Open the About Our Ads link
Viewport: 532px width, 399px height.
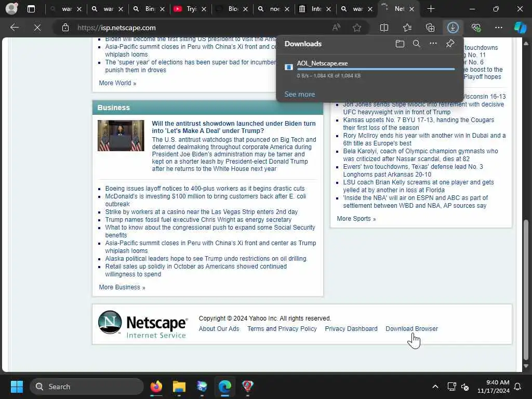[219, 329]
